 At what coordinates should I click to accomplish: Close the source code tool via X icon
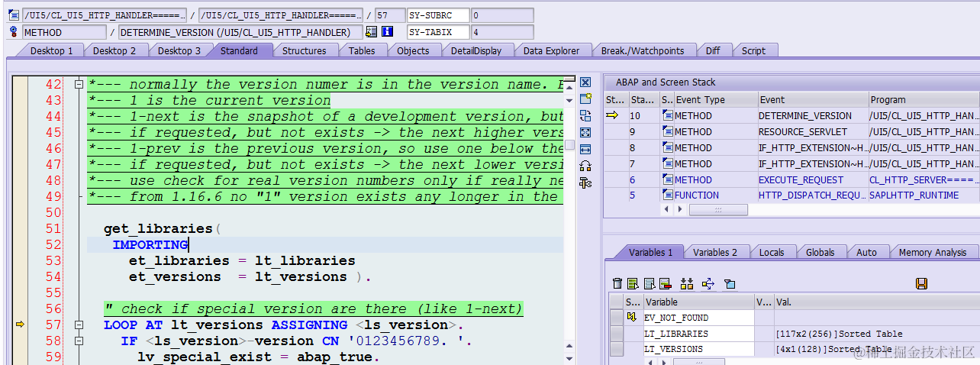[585, 82]
